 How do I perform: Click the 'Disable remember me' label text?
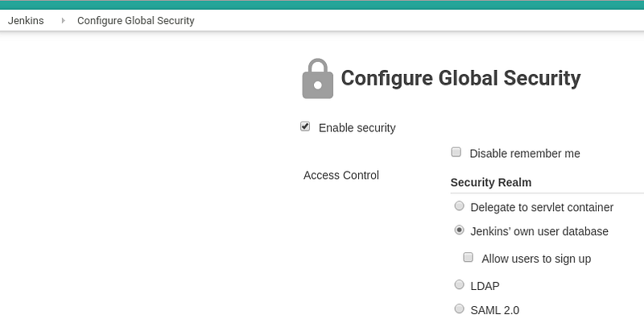[525, 154]
